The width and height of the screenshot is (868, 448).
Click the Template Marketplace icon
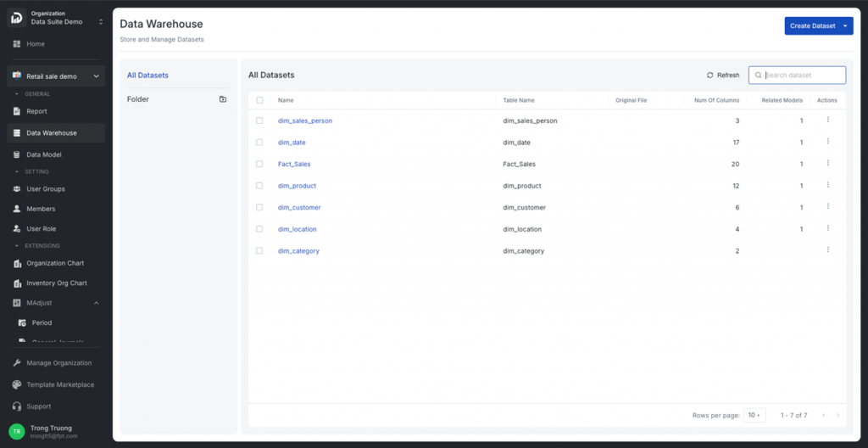point(17,384)
